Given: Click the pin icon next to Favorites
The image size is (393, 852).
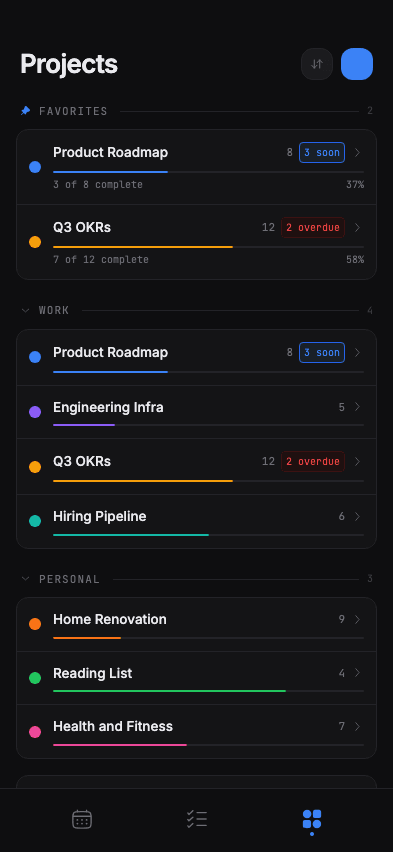Looking at the screenshot, I should pos(26,111).
